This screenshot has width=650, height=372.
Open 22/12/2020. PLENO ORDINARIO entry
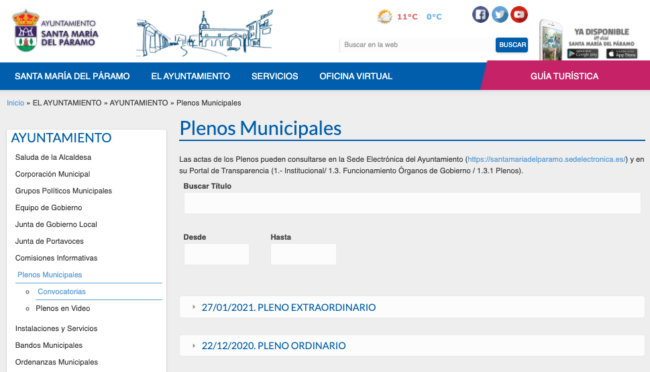point(274,345)
